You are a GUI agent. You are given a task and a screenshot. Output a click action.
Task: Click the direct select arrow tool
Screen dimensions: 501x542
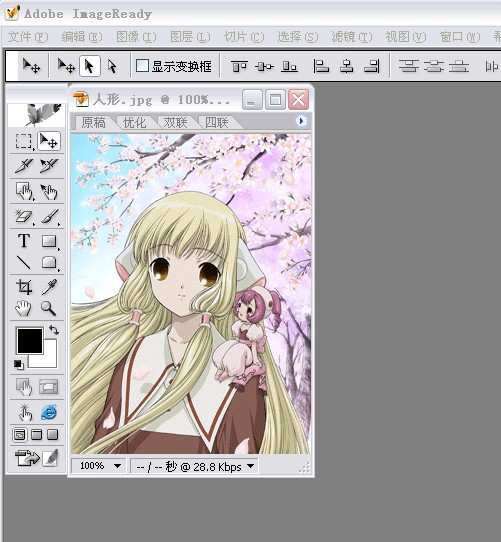pos(112,66)
